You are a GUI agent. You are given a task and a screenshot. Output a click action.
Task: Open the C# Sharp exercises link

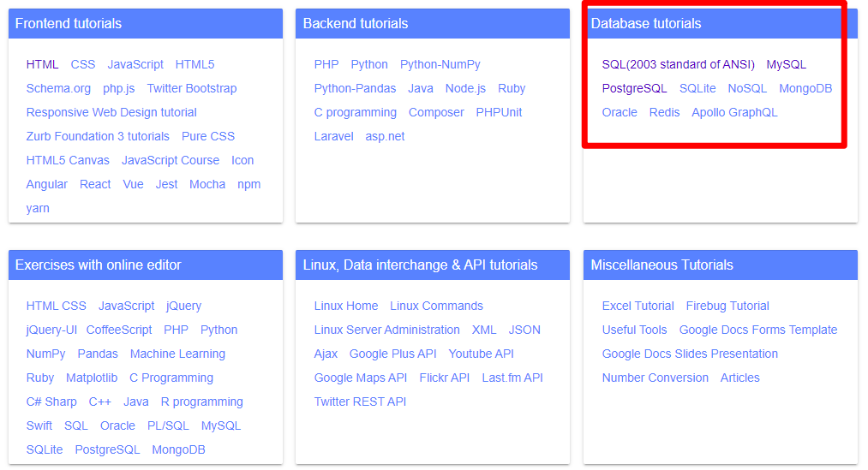click(51, 402)
